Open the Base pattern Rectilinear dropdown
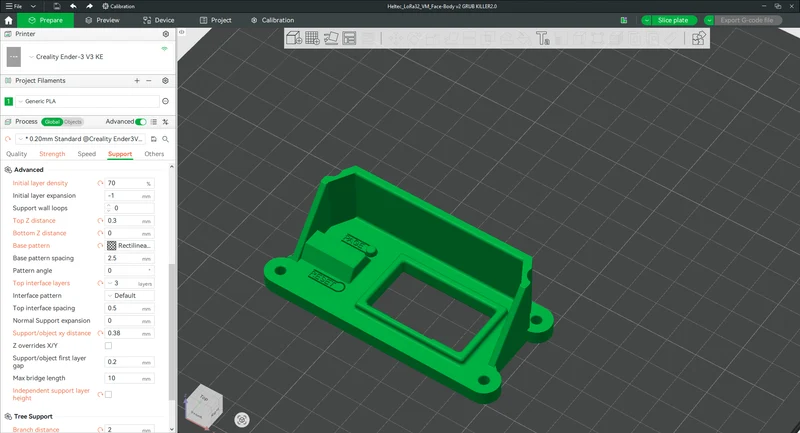The image size is (800, 433). [x=130, y=246]
